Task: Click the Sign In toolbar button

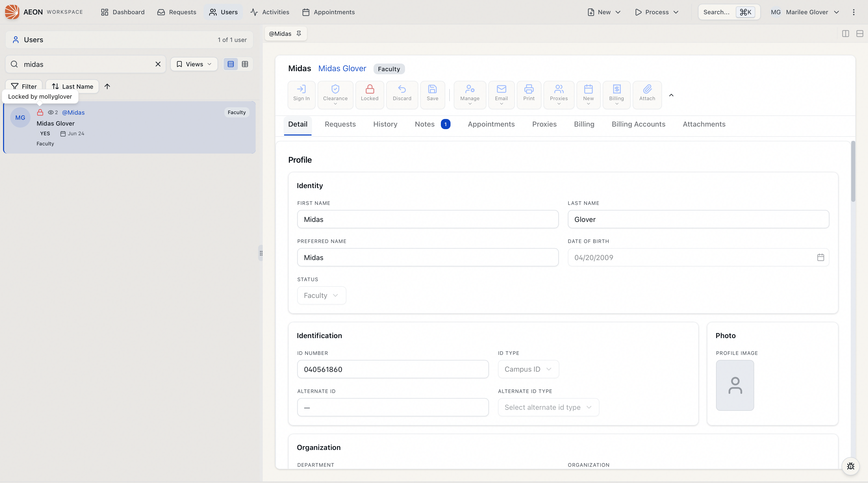Action: click(301, 95)
